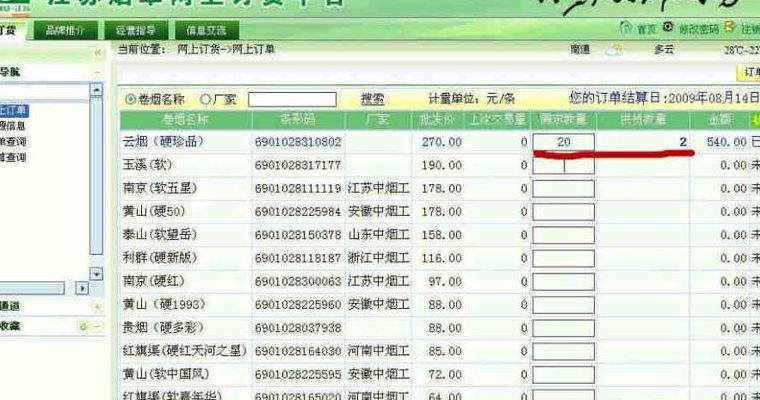Click the gear icon beside 修改密码
The image size is (760, 400).
668,27
